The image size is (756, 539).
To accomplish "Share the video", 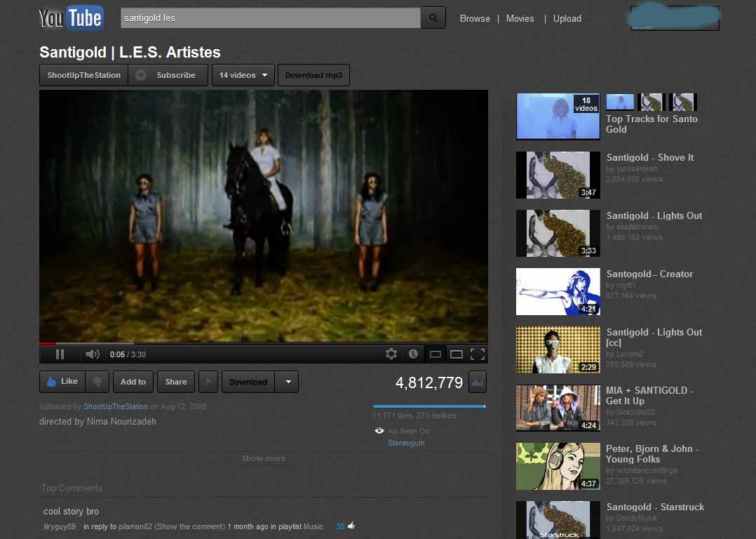I will [176, 382].
